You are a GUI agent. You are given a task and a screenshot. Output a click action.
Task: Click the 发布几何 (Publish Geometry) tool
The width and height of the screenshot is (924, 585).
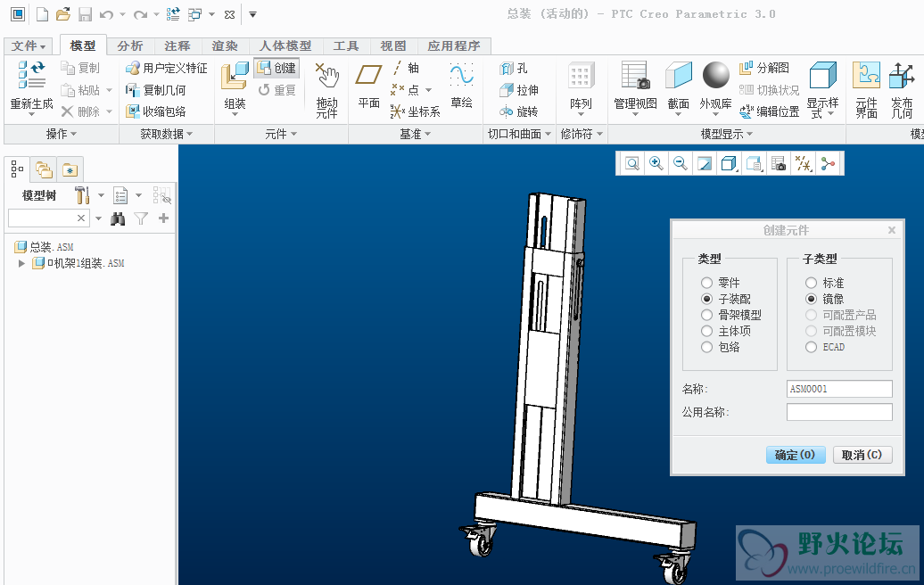point(902,89)
